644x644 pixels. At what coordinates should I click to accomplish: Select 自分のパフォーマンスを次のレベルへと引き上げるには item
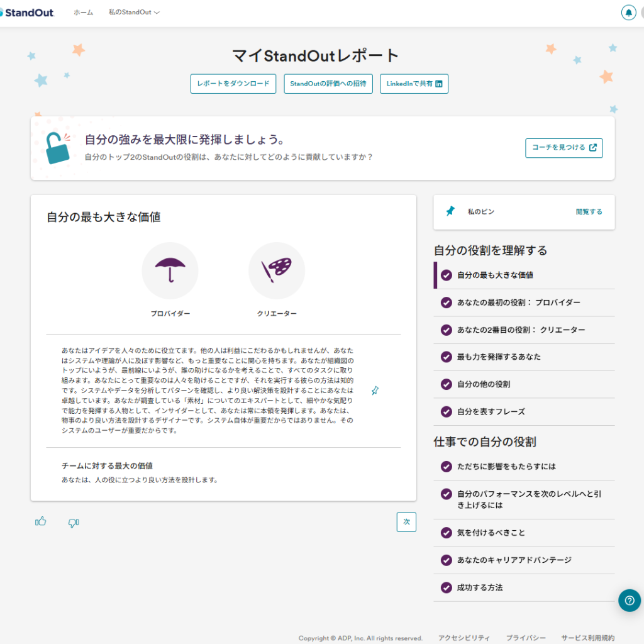[x=524, y=499]
